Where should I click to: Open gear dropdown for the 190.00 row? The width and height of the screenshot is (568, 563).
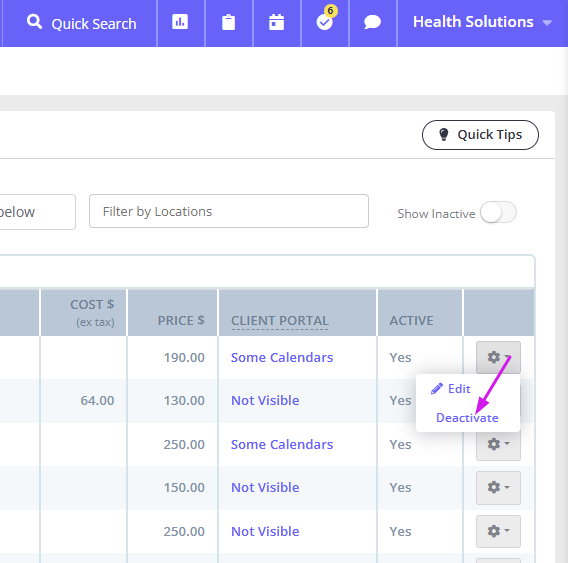point(498,357)
